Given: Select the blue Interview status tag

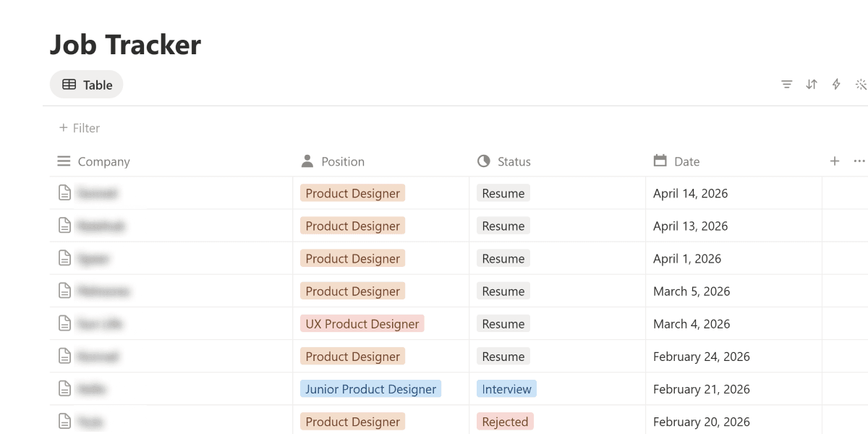Looking at the screenshot, I should pos(506,389).
